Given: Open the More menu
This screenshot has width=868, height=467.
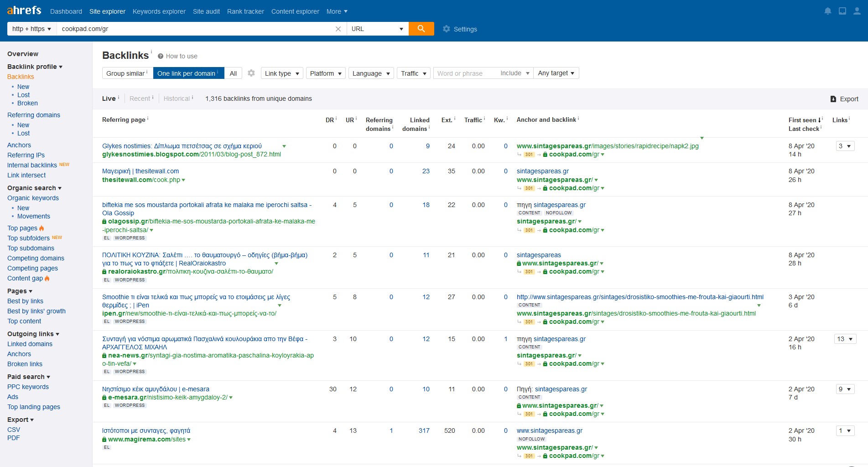Looking at the screenshot, I should click(x=337, y=11).
